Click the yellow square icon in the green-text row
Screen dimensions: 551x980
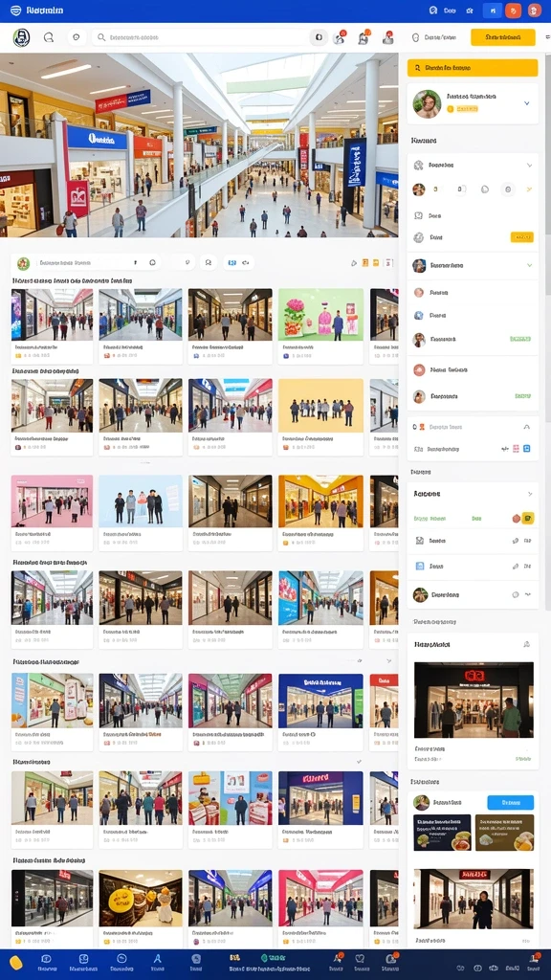coord(528,518)
